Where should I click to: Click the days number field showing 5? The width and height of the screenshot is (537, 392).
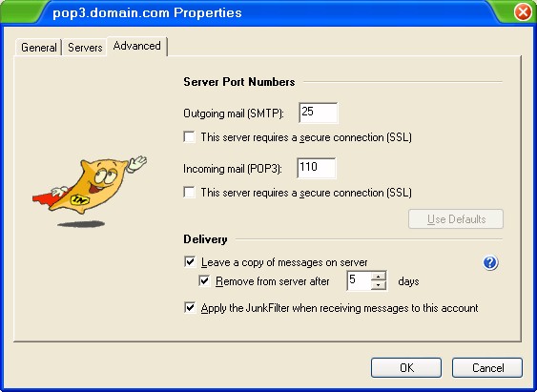[x=359, y=280]
